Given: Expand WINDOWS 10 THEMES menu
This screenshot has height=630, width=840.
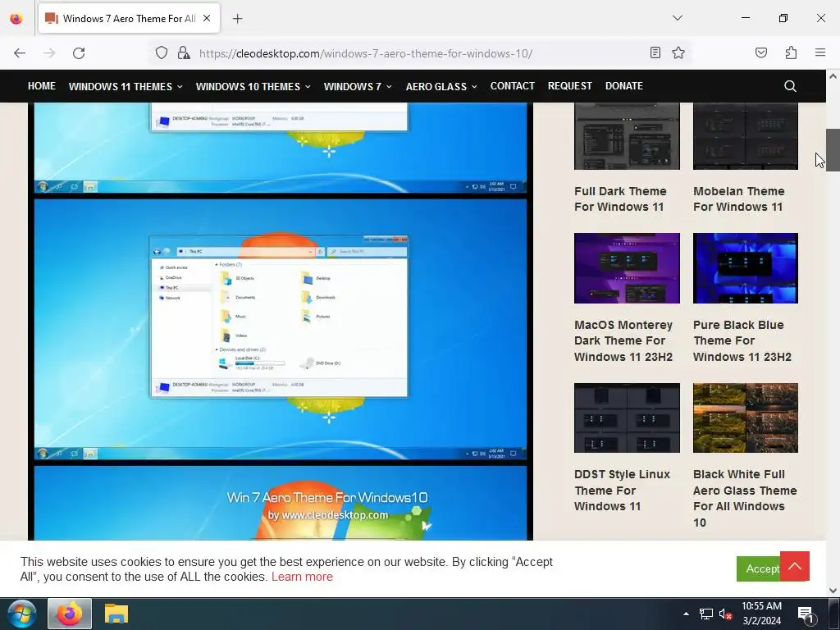Looking at the screenshot, I should click(x=253, y=86).
